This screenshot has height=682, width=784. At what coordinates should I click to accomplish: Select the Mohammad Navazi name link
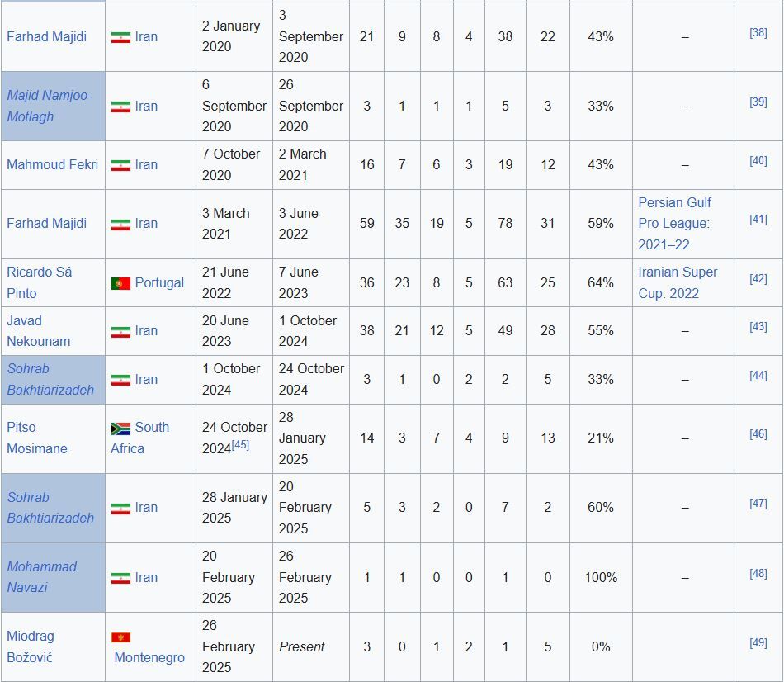pos(41,576)
